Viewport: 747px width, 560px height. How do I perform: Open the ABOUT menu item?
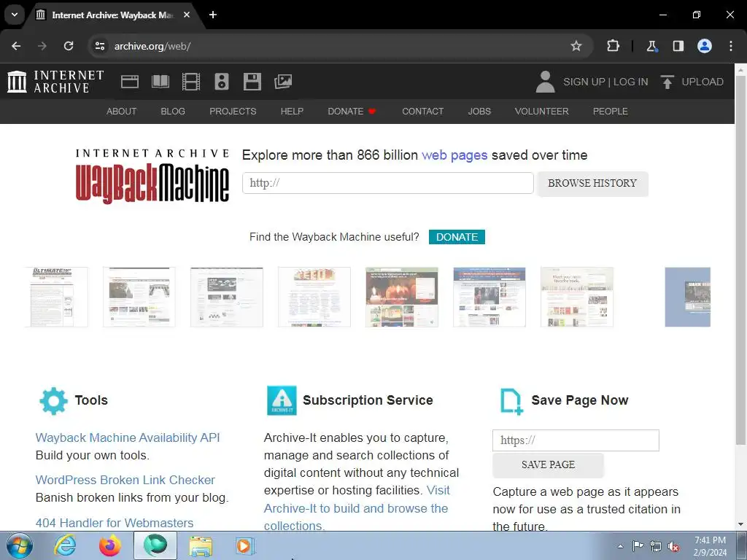[122, 111]
